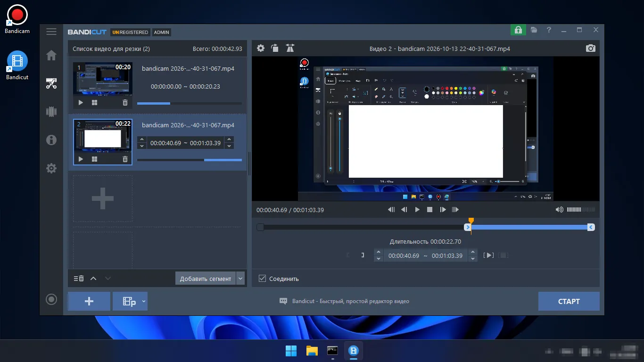Open Settings gear in the left sidebar
The image size is (644, 362).
click(x=51, y=168)
